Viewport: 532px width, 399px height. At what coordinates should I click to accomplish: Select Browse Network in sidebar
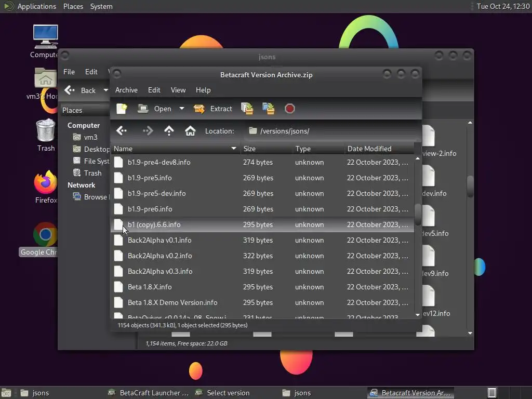91,197
